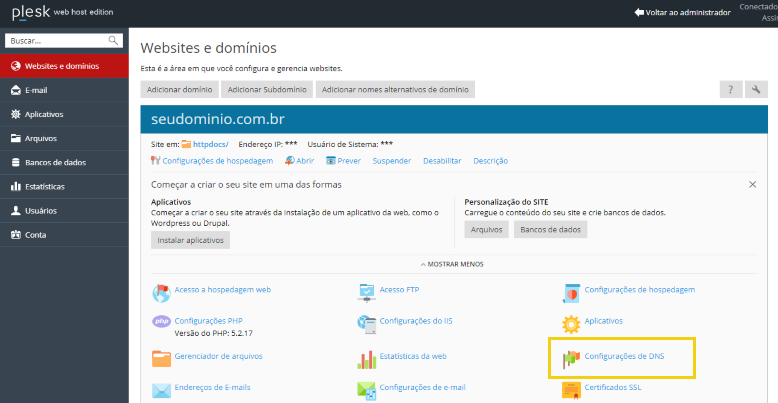Click the globe icon beside Websites e domínios
Screen dimensions: 778x403
15,66
